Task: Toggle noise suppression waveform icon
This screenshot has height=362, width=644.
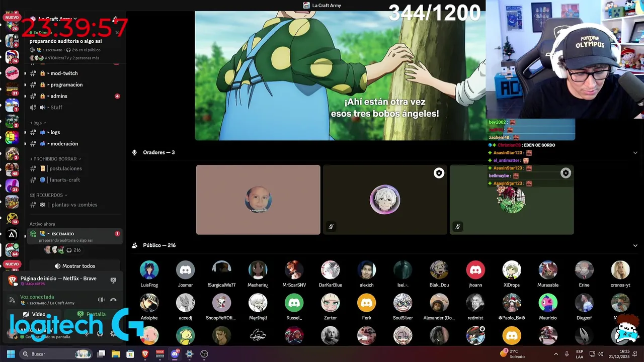Action: tap(101, 300)
